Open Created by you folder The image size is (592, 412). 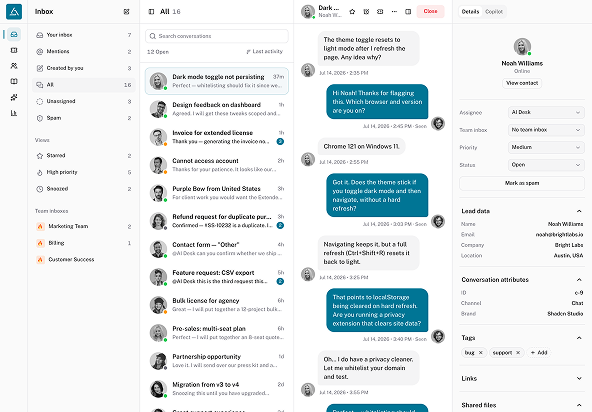click(83, 68)
